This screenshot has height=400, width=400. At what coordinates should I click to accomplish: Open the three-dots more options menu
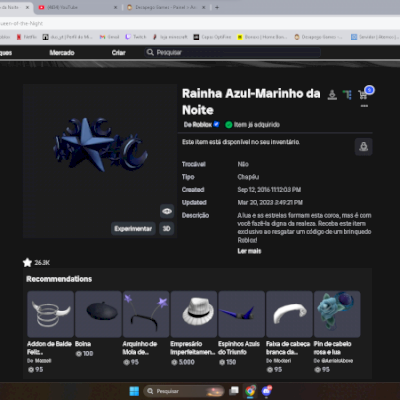[364, 106]
